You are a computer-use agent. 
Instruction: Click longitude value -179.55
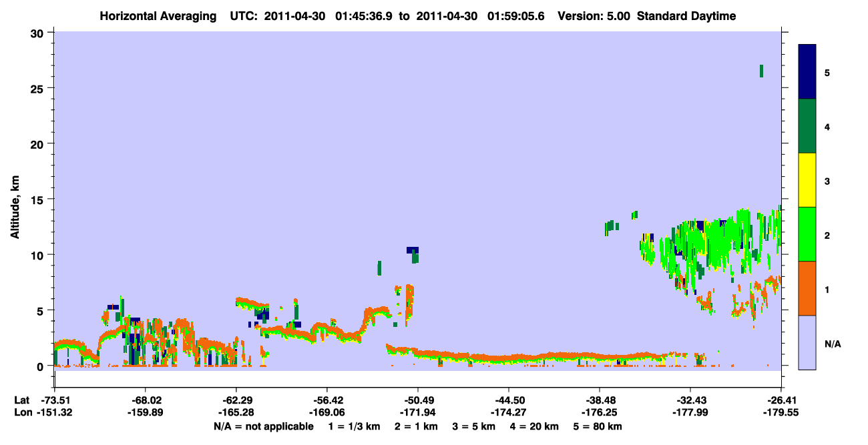(781, 413)
